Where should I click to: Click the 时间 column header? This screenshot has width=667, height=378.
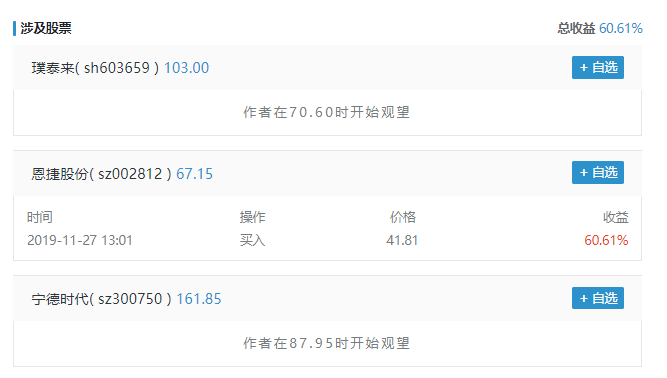tap(40, 217)
